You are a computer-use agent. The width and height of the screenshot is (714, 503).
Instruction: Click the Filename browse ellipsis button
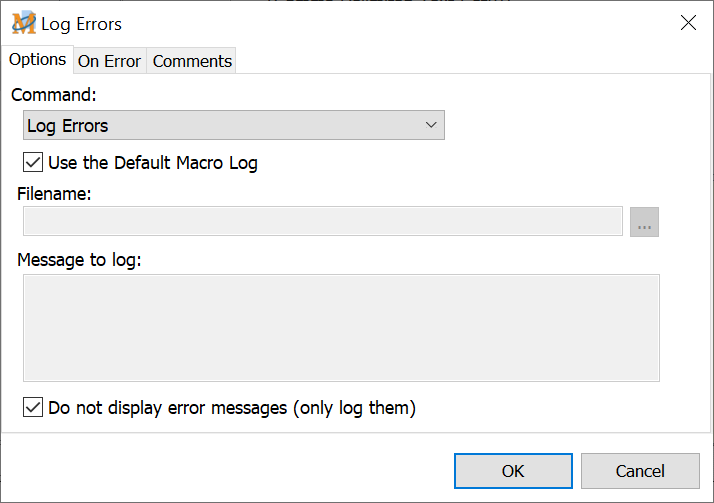click(644, 222)
